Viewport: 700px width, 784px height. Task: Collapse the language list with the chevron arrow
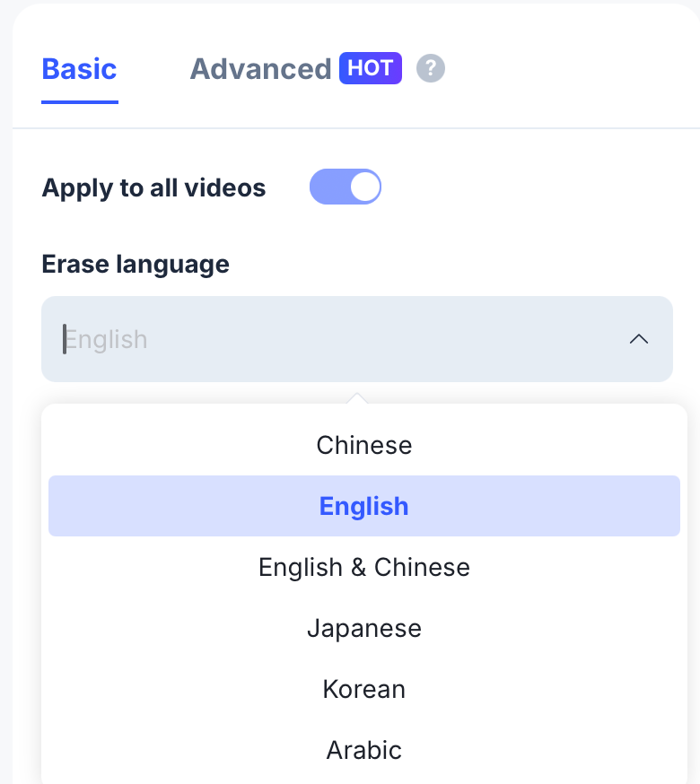point(639,339)
